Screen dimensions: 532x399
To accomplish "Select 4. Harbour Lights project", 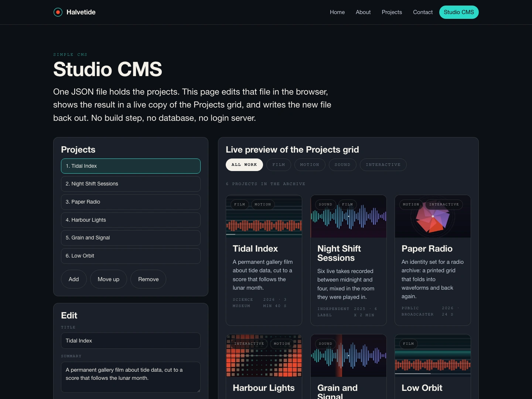I will [131, 220].
